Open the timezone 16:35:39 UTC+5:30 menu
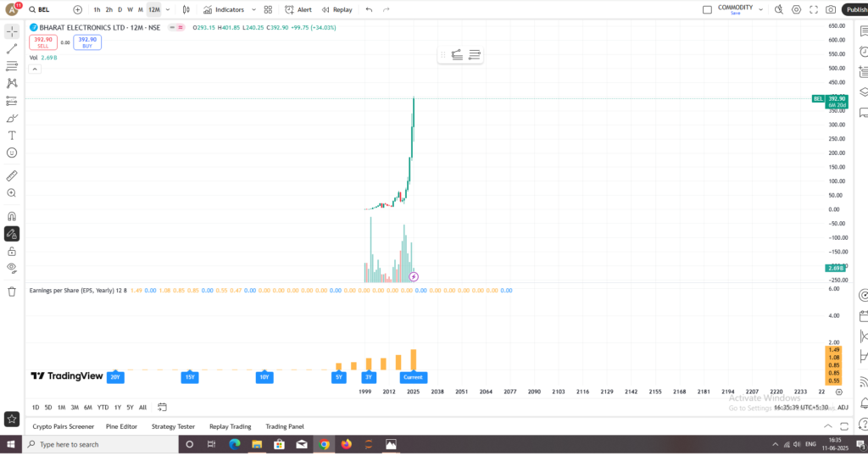 [x=800, y=407]
